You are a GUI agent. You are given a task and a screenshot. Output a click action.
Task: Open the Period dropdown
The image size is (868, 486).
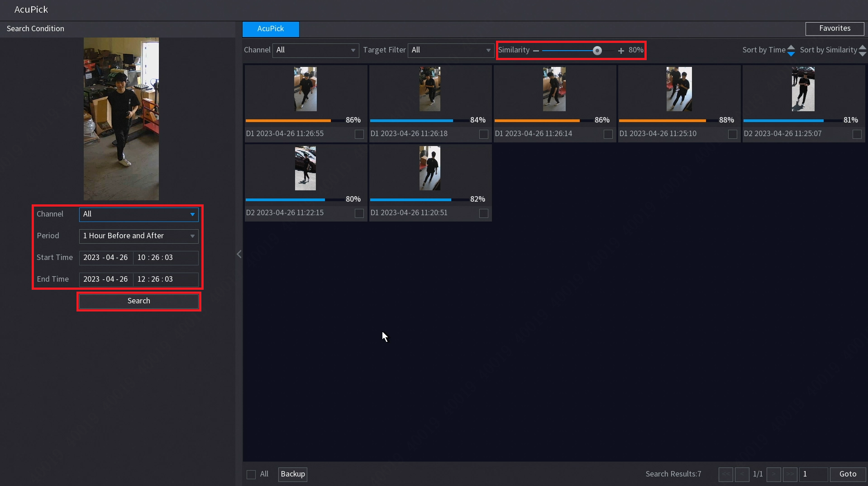(138, 236)
